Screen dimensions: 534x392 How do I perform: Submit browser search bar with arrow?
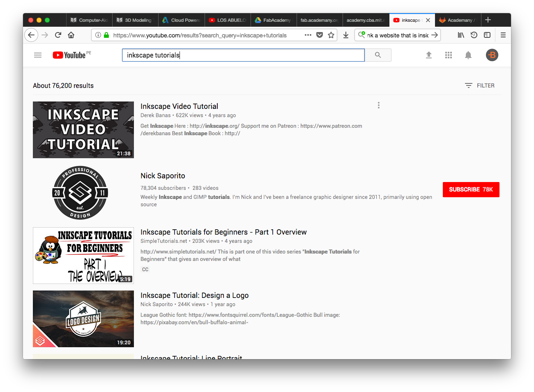435,35
